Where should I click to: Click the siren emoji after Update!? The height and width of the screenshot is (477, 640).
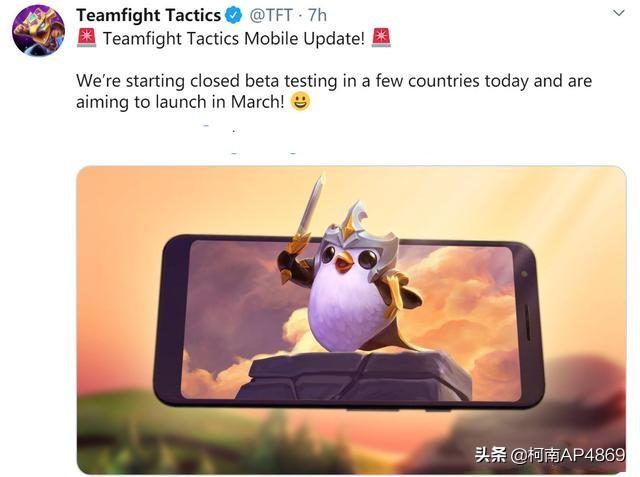click(381, 38)
